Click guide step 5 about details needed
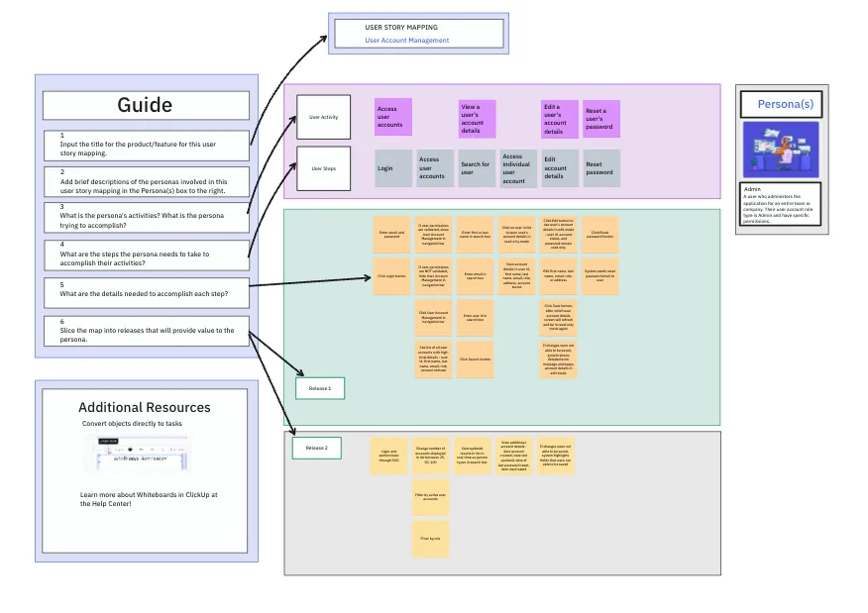 (146, 293)
